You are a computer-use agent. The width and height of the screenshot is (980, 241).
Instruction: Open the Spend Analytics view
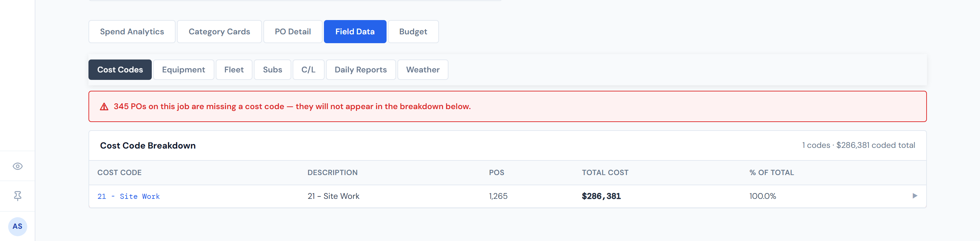[x=132, y=32]
